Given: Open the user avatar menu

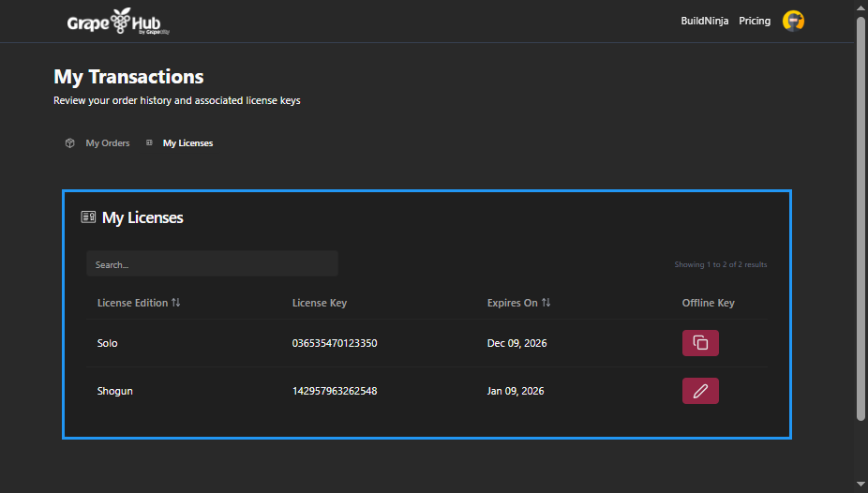Looking at the screenshot, I should pyautogui.click(x=793, y=21).
